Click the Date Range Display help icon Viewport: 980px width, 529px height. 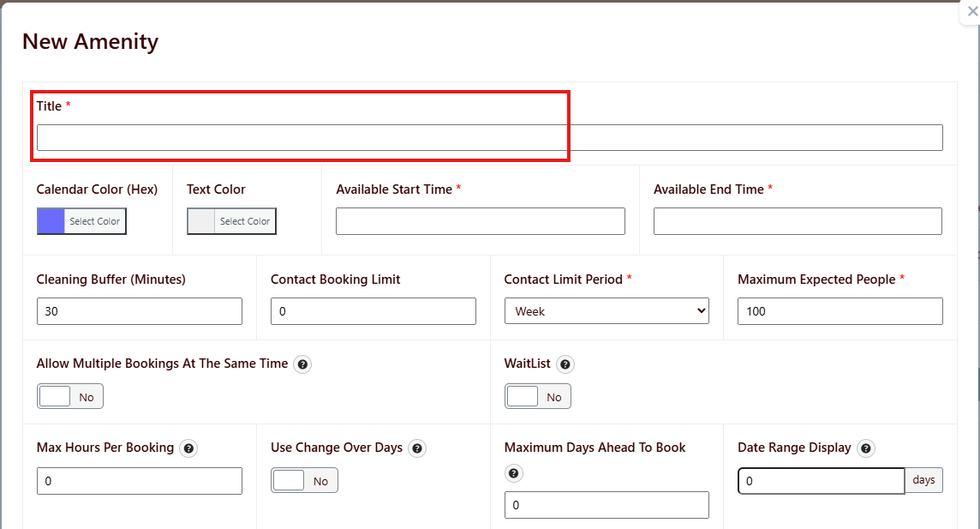tap(866, 448)
